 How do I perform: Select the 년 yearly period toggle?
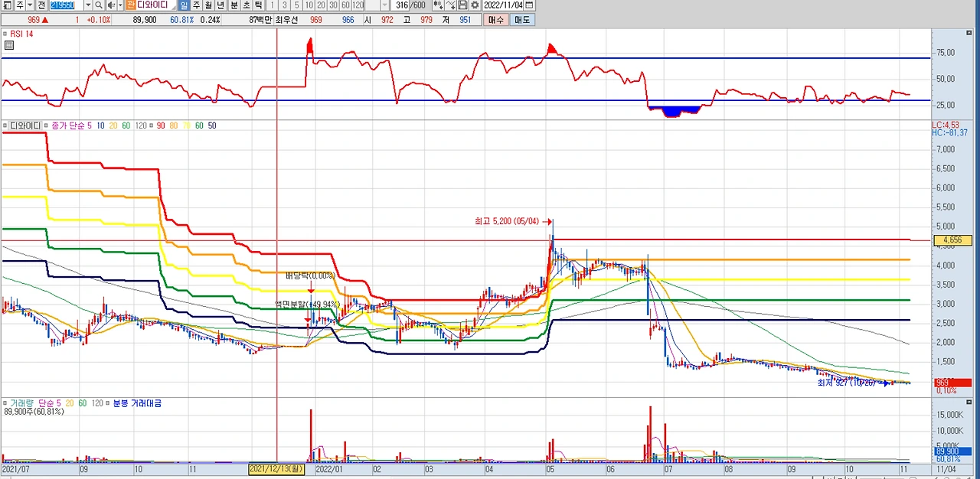point(220,5)
